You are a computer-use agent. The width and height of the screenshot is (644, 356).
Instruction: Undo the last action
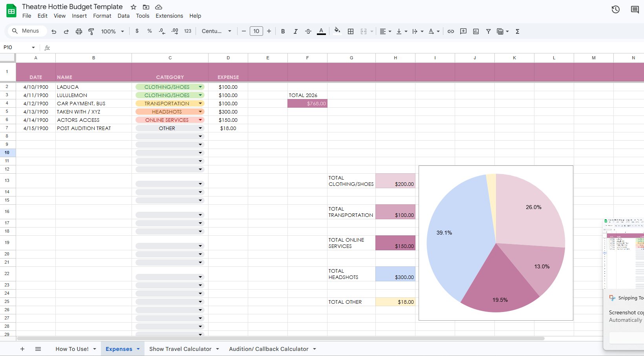(x=54, y=31)
